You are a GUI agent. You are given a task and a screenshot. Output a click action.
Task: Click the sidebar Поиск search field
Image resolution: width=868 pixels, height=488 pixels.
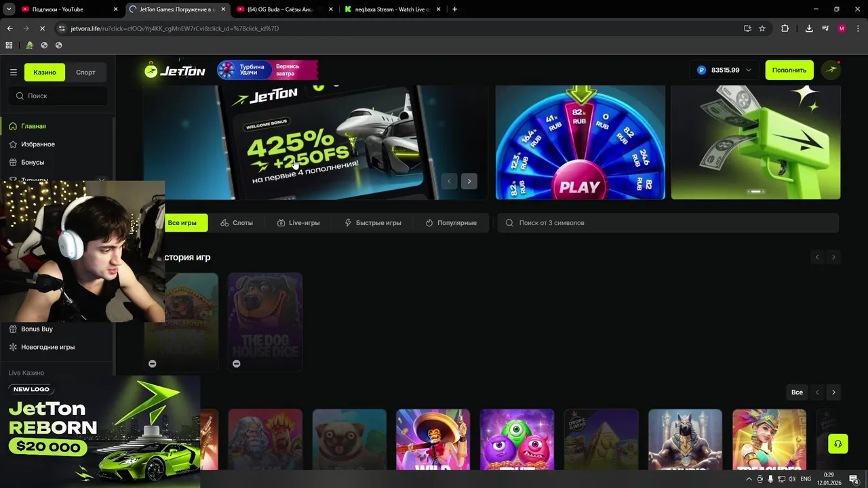pyautogui.click(x=58, y=96)
